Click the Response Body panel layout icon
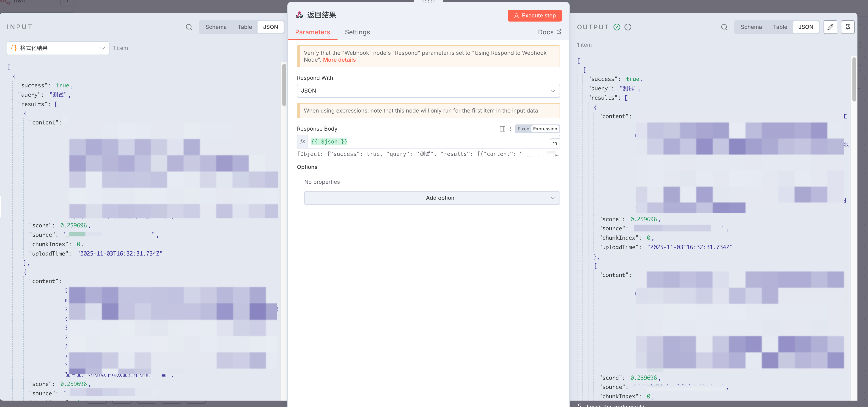This screenshot has height=407, width=868. pyautogui.click(x=503, y=129)
